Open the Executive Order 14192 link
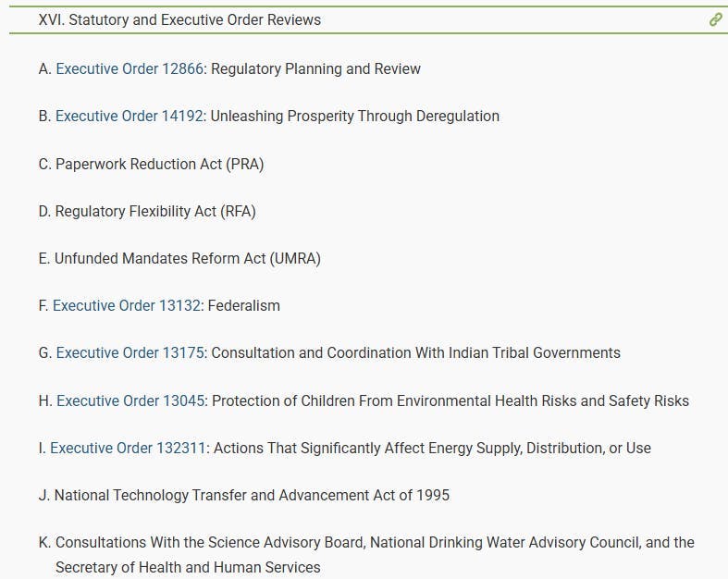The image size is (728, 579). [x=130, y=117]
